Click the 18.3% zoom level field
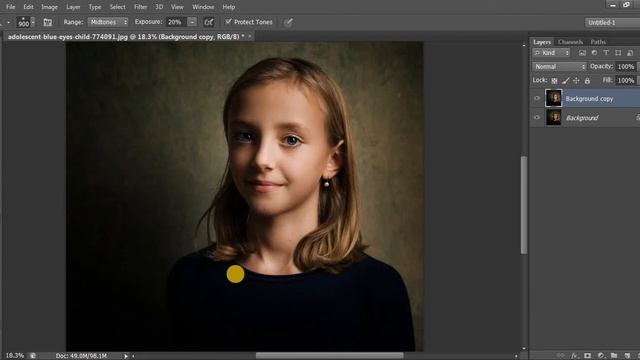Viewport: 640px width, 360px height. pyautogui.click(x=14, y=356)
